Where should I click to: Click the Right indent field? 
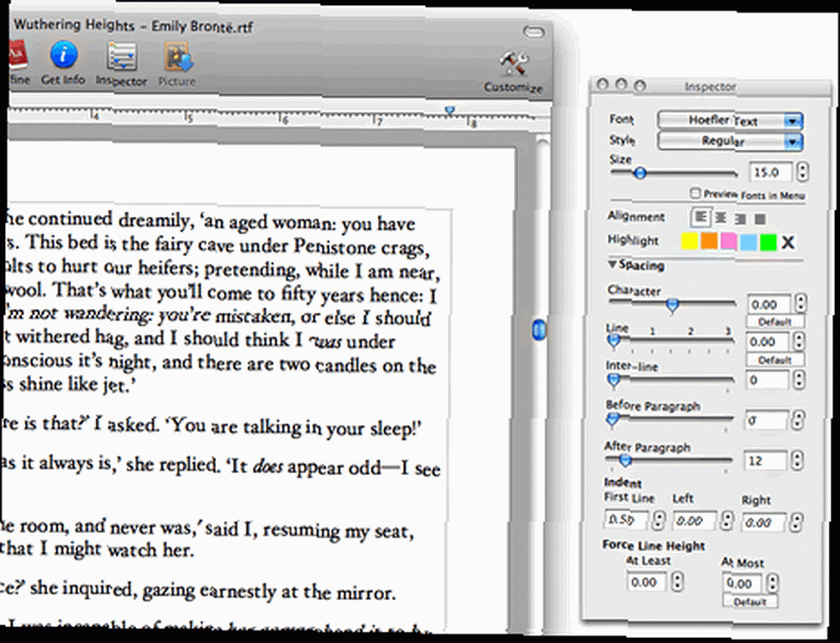(x=763, y=522)
